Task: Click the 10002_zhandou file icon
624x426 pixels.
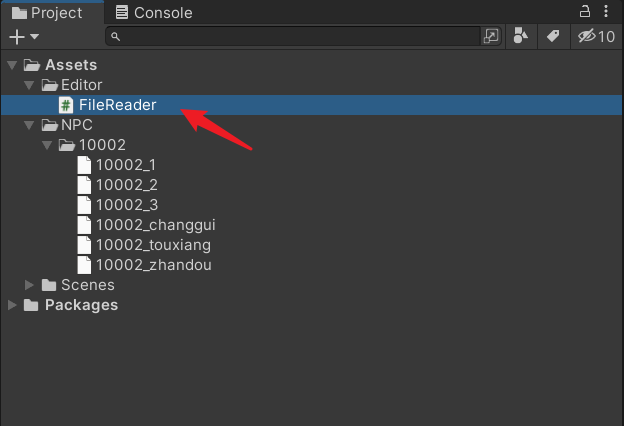Action: point(84,265)
